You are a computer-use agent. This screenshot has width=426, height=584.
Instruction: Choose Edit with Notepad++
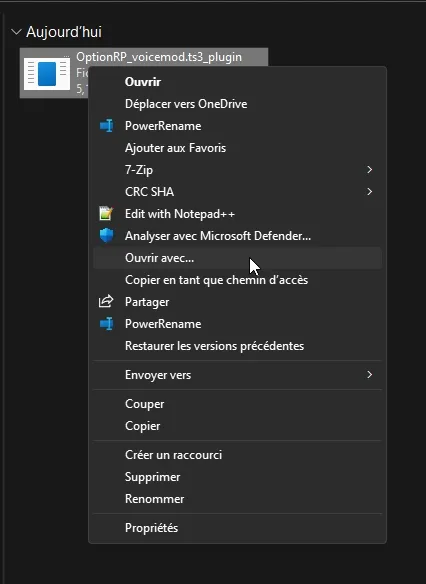[x=237, y=214]
